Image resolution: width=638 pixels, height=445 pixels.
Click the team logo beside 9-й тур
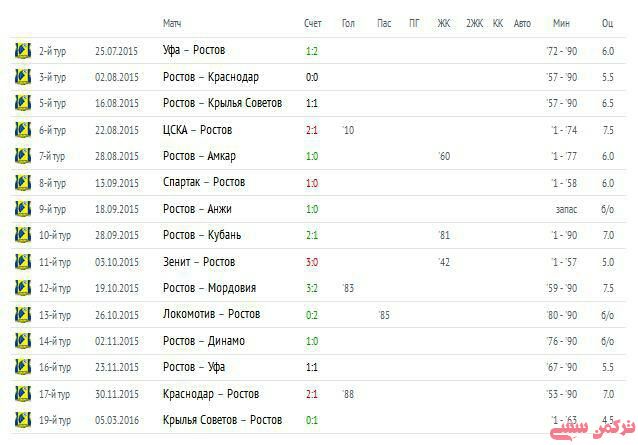[23, 208]
